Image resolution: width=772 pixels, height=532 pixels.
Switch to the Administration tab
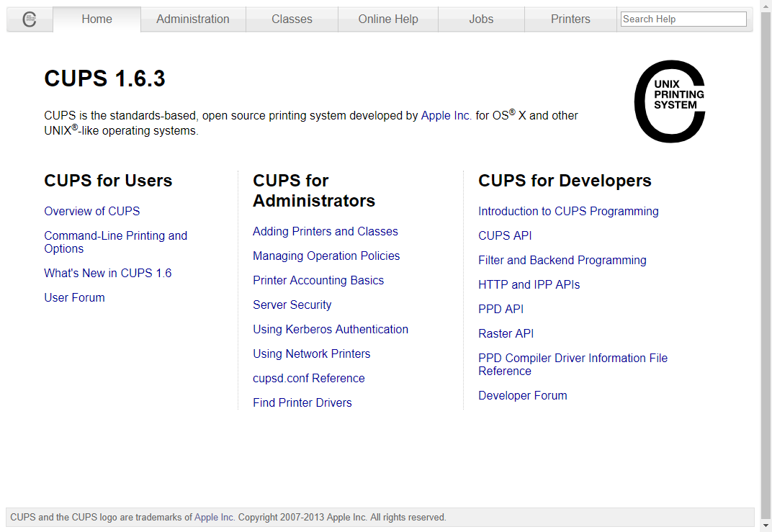pyautogui.click(x=193, y=19)
